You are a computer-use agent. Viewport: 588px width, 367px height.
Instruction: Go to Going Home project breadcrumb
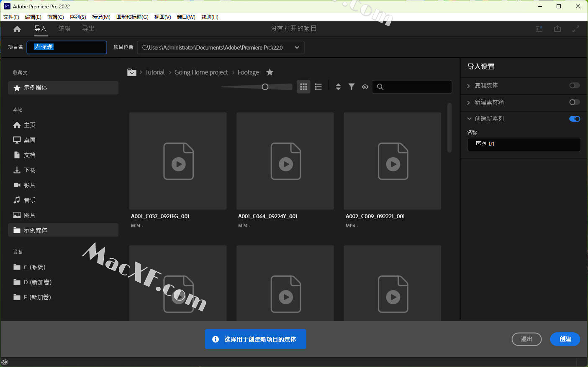tap(201, 72)
